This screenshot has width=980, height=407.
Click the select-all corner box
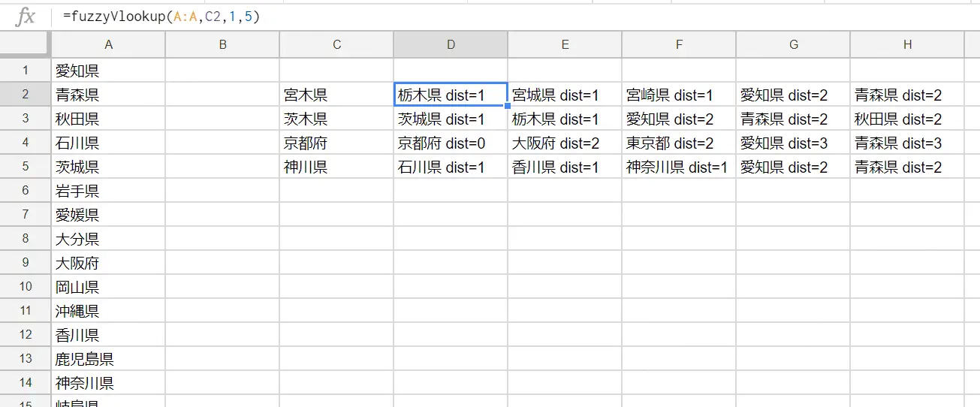coord(26,45)
